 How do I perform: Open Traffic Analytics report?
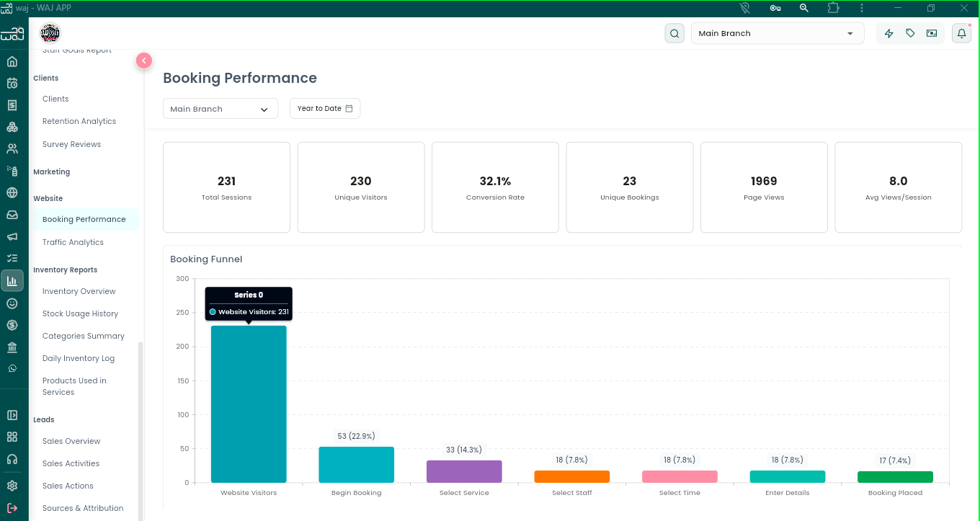coord(73,242)
